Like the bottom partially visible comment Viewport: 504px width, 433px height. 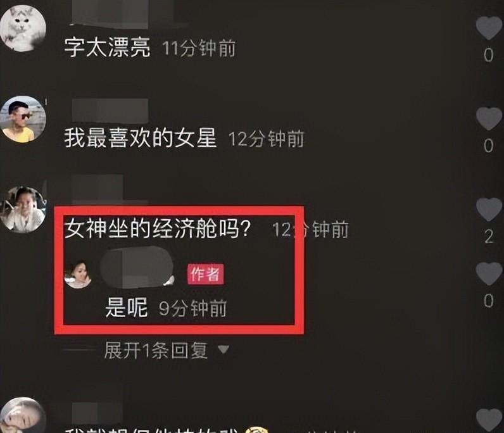click(489, 420)
